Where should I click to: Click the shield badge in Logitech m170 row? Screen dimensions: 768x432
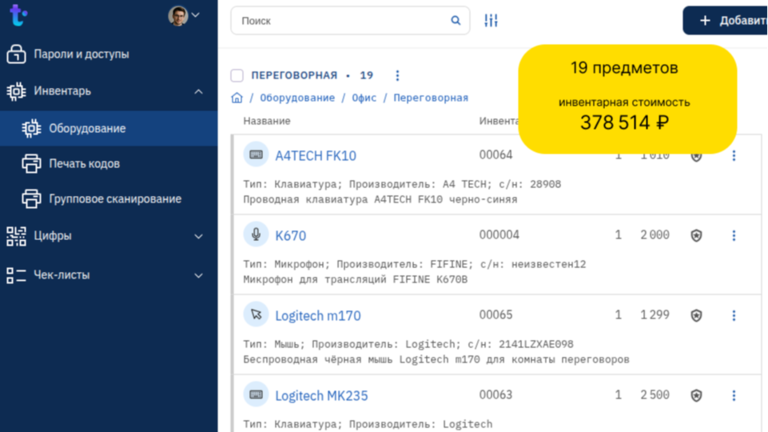[696, 315]
